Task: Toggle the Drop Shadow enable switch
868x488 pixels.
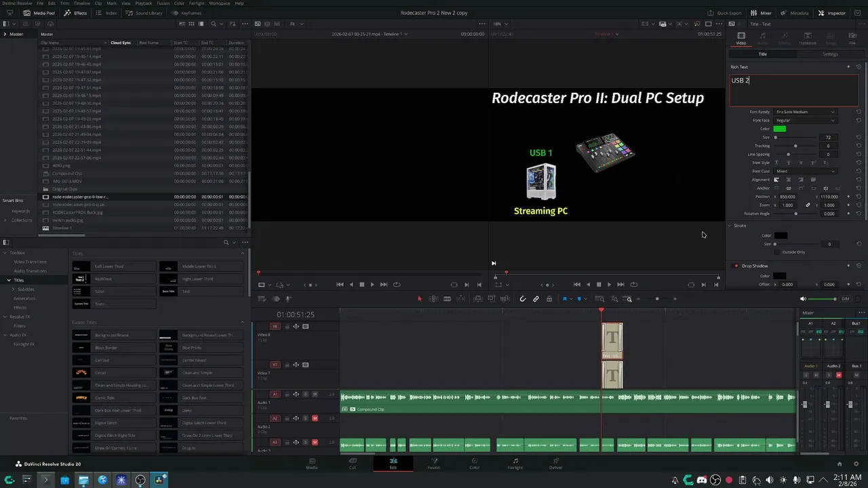Action: [736, 266]
